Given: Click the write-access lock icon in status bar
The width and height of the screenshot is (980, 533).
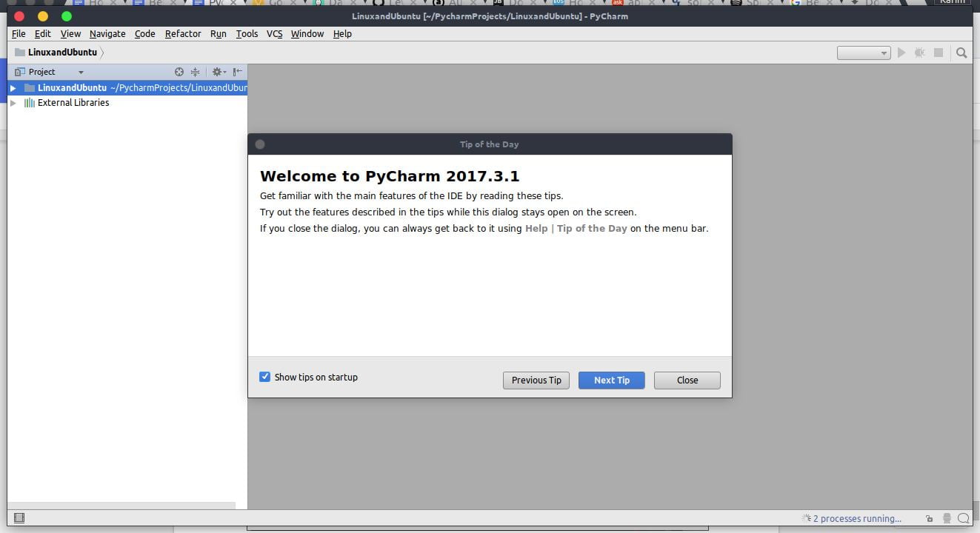Looking at the screenshot, I should click(929, 517).
